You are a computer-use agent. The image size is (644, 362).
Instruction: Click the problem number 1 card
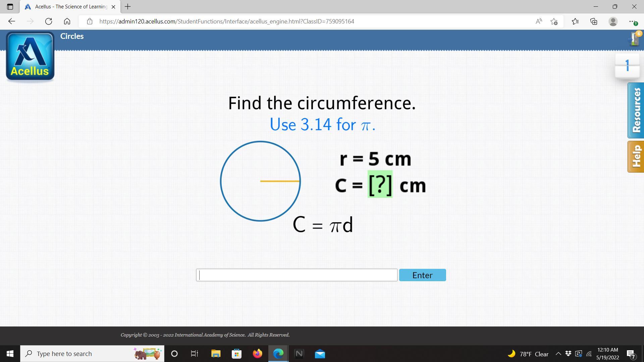click(x=627, y=65)
